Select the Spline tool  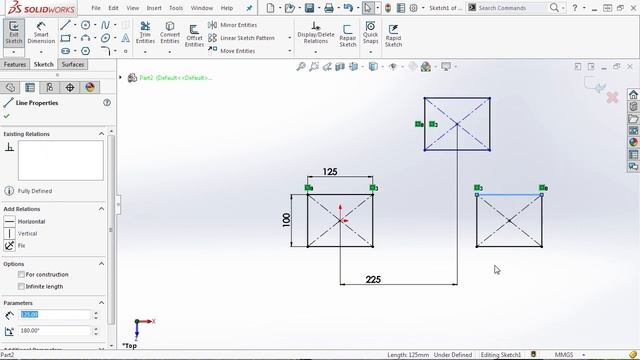[105, 25]
